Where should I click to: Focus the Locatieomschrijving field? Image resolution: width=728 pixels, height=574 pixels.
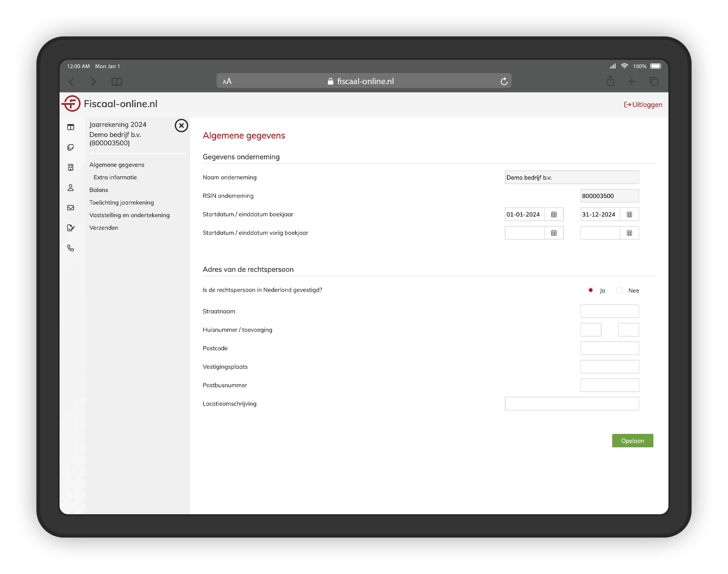point(571,404)
